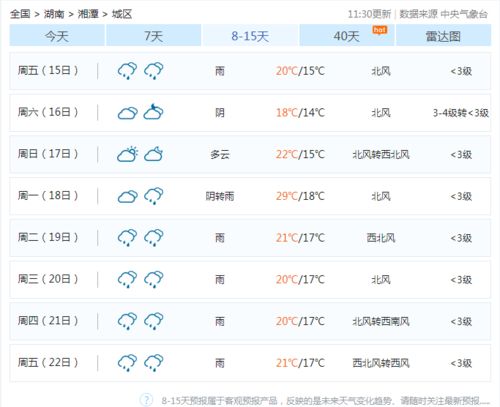
Task: Click the 3-4级转<3级 wind level
Action: (x=461, y=113)
